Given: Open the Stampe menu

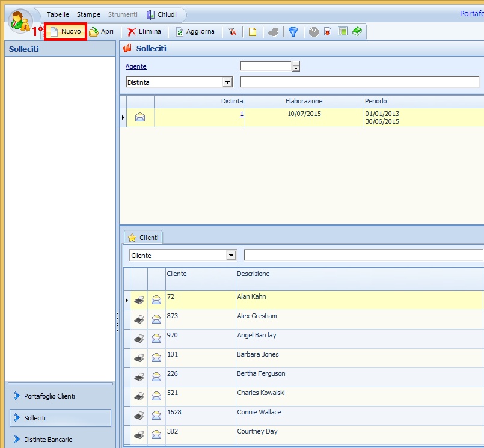Looking at the screenshot, I should tap(88, 14).
